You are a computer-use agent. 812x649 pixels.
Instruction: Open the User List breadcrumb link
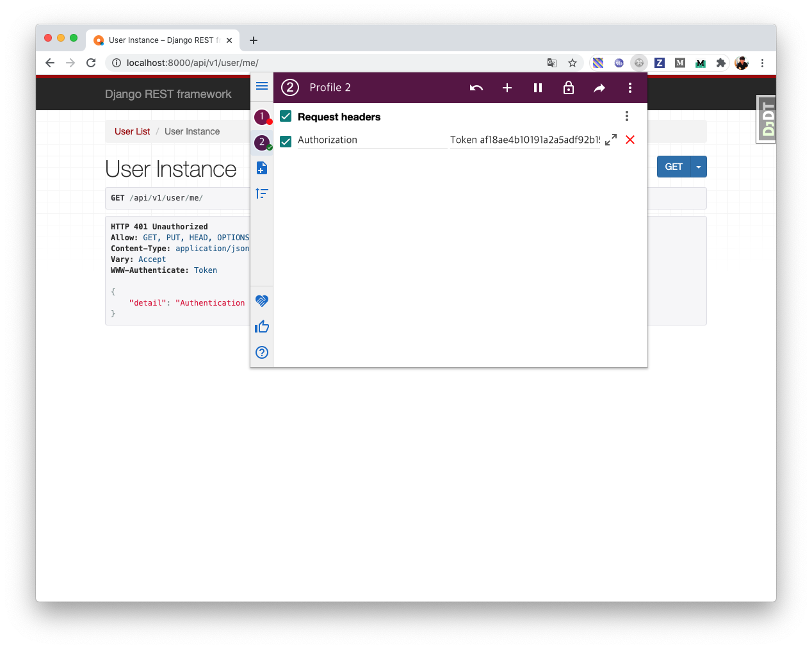click(132, 131)
